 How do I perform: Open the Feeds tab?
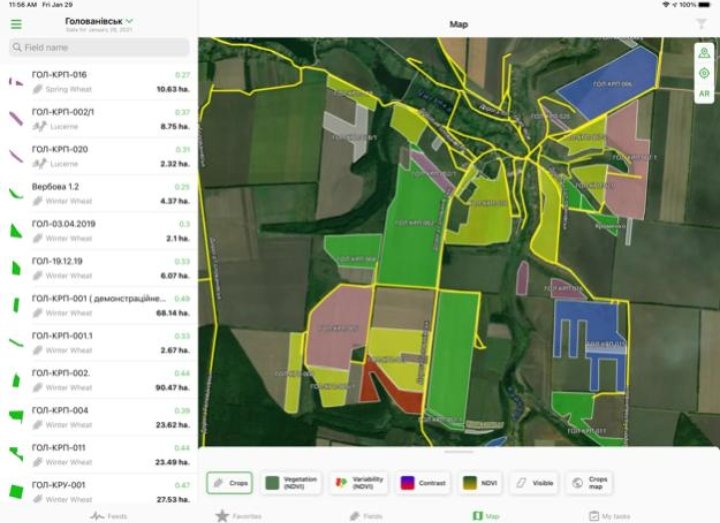(108, 516)
